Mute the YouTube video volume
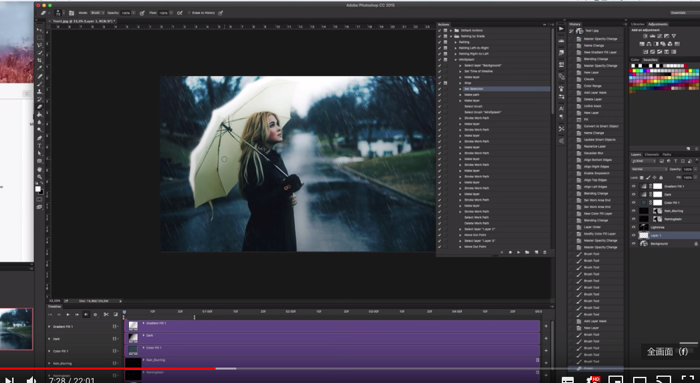Viewport: 700px width, 383px height. pos(31,380)
